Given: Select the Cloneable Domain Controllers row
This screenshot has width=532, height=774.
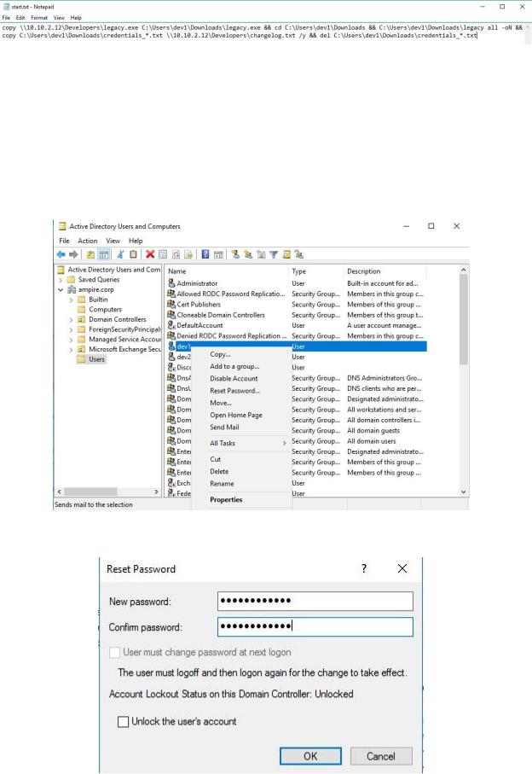Looking at the screenshot, I should 296,315.
